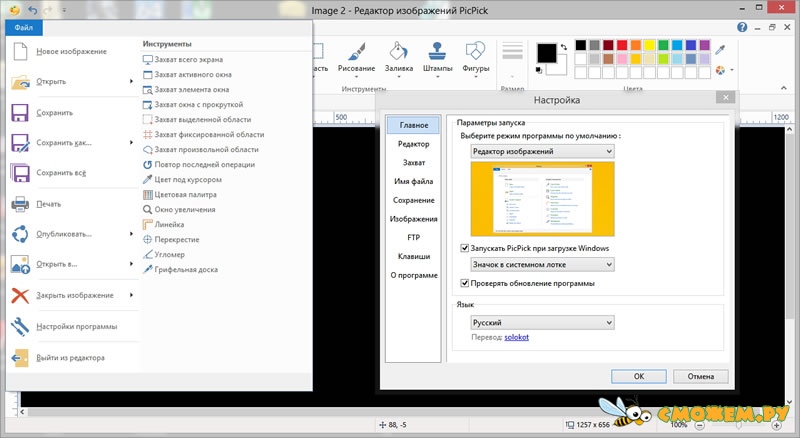Expand Закрыть изображение submenu arrow
This screenshot has height=438, width=800.
[131, 295]
